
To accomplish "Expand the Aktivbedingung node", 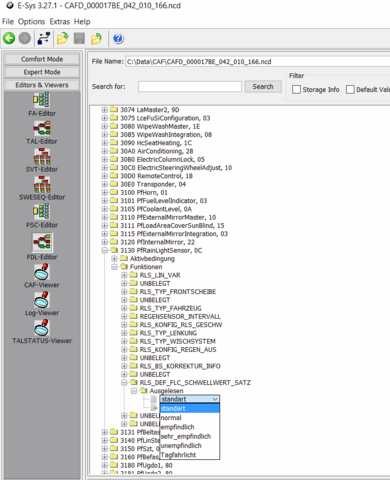I will click(x=114, y=259).
